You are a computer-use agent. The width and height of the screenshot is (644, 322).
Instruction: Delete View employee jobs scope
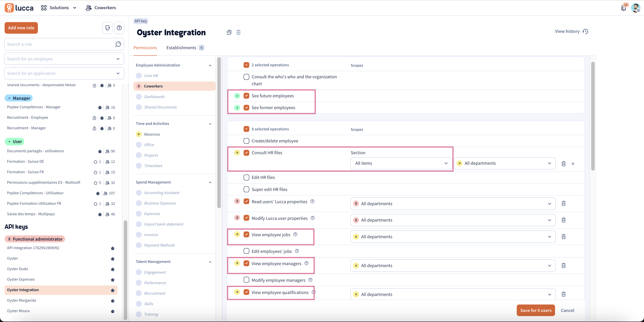click(x=563, y=236)
